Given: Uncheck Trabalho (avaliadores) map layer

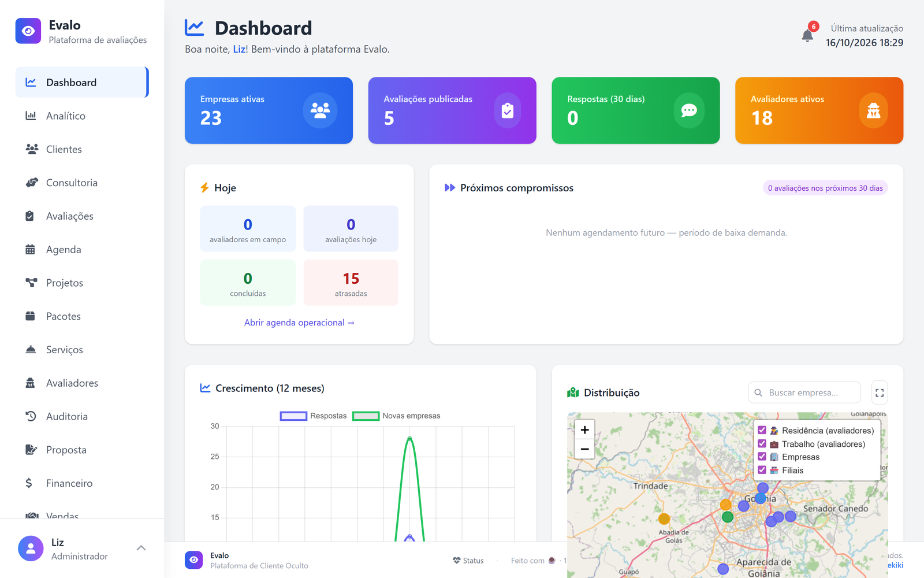Looking at the screenshot, I should tap(762, 443).
